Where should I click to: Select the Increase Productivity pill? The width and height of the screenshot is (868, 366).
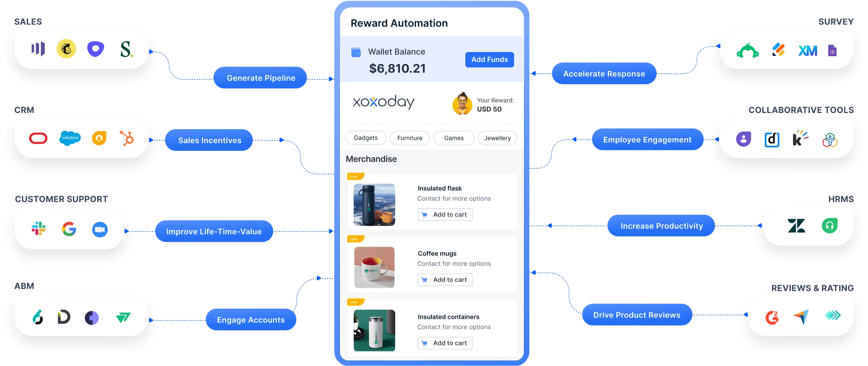(x=662, y=226)
